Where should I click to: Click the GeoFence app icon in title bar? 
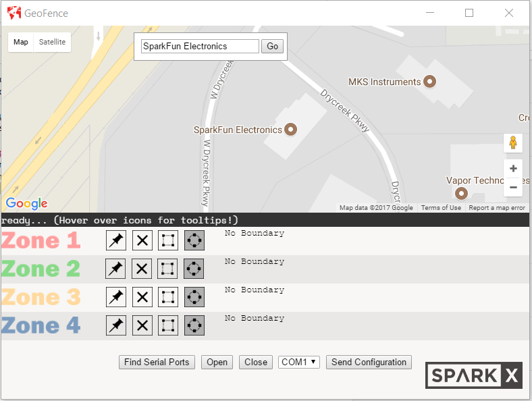[14, 13]
